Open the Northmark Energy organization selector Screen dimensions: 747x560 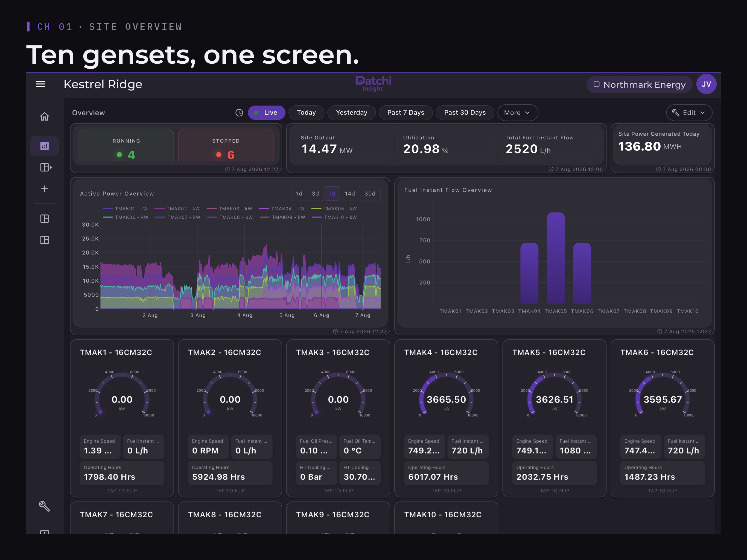pyautogui.click(x=639, y=84)
